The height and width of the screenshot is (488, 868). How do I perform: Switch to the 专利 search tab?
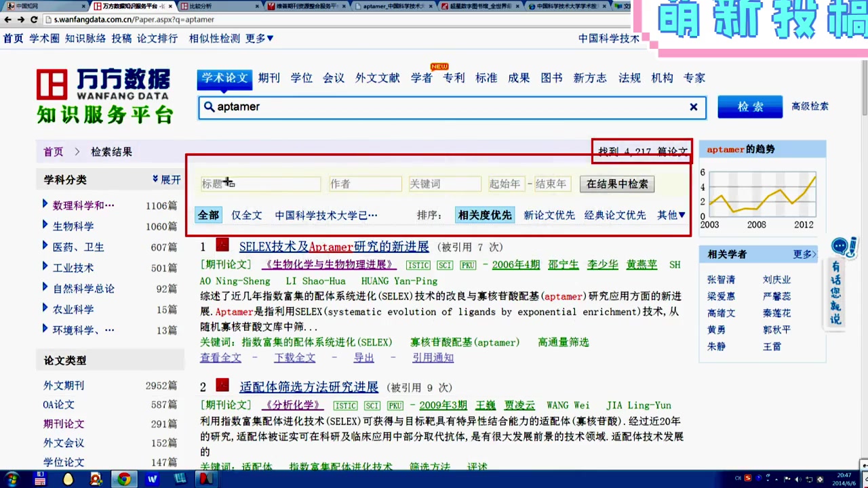(454, 78)
